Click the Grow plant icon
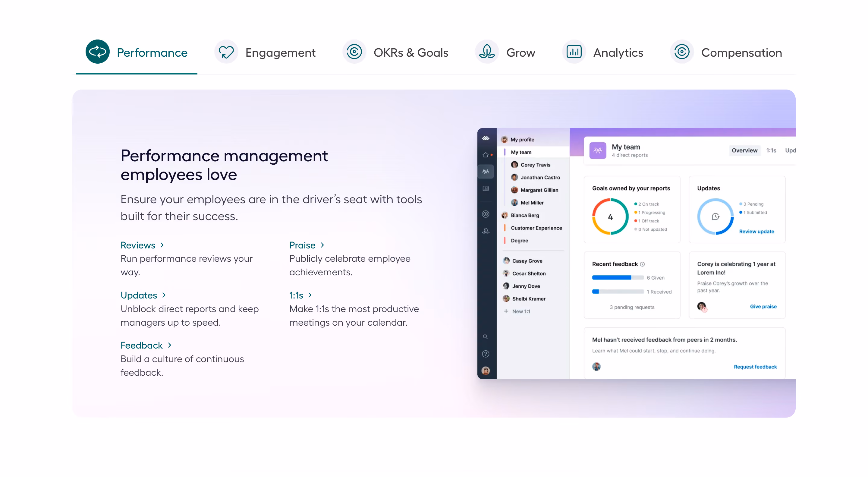Viewport: 868px width, 477px height. 487,52
